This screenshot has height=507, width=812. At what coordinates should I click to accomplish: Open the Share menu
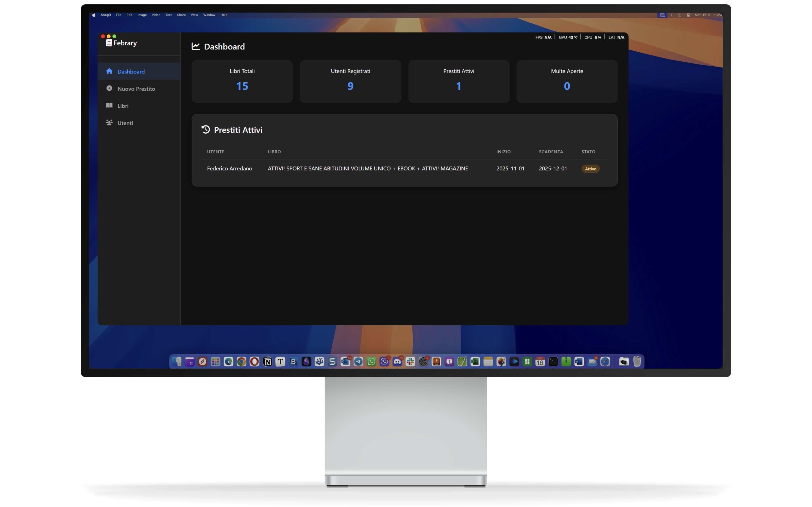coord(181,15)
